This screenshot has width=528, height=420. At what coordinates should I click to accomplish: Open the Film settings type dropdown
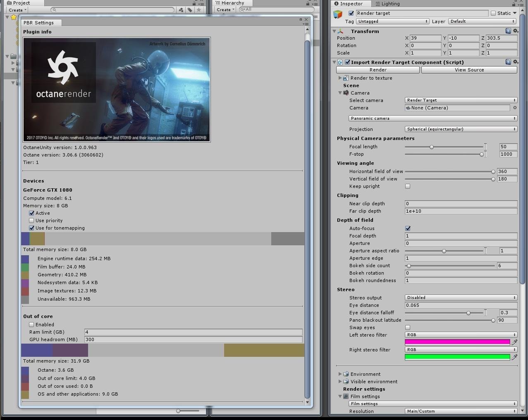point(433,404)
